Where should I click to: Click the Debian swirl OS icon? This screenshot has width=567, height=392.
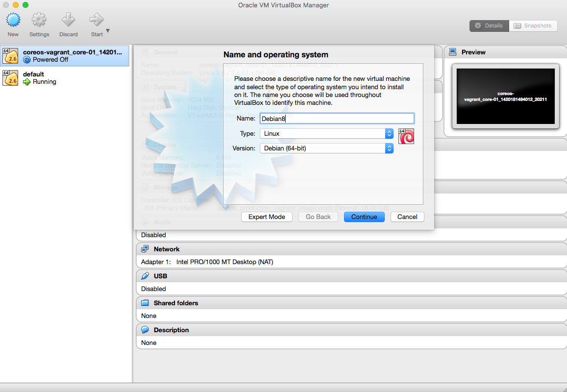coord(406,136)
